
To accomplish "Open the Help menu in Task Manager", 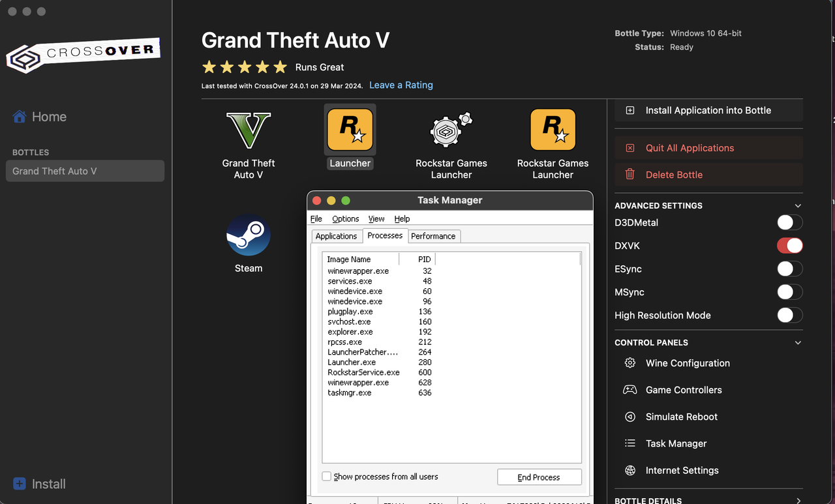I will 402,218.
